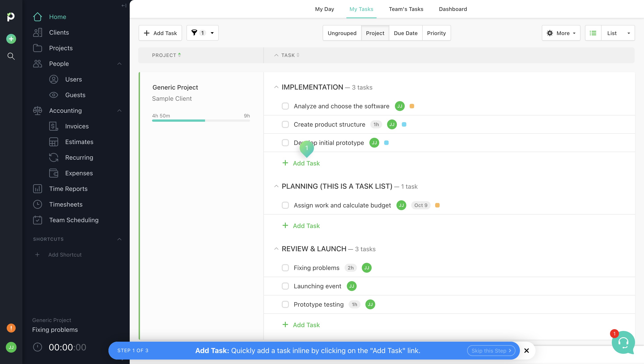Switch to the Team's Tasks tab
Screen dimensions: 644x364
pyautogui.click(x=406, y=9)
